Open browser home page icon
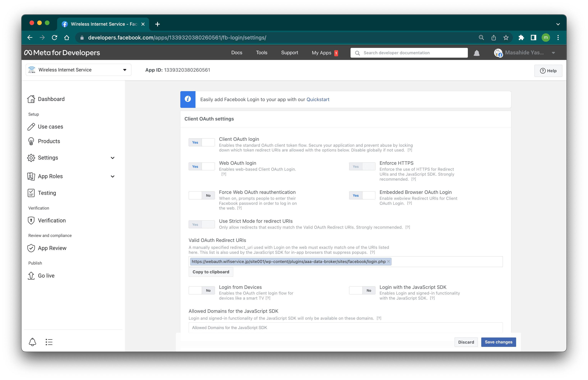This screenshot has height=380, width=588. coord(67,38)
